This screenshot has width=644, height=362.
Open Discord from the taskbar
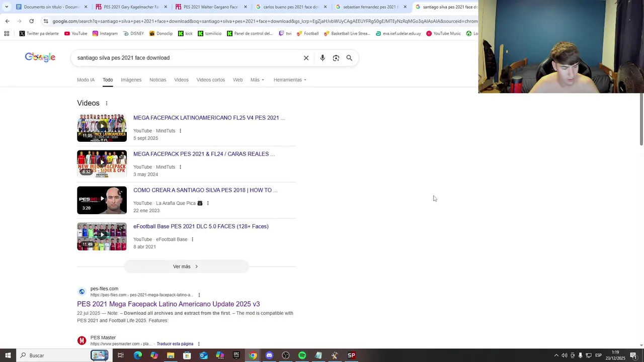point(269,355)
